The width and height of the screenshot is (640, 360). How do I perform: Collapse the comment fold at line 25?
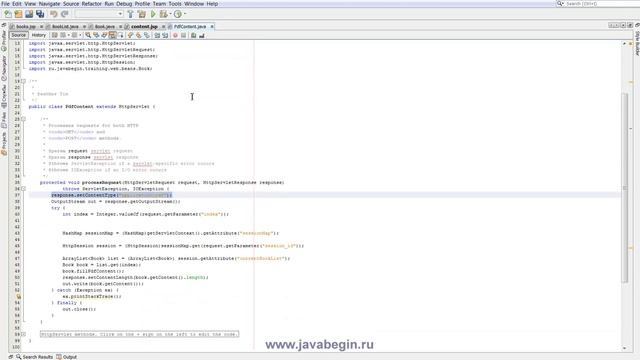tap(24, 119)
